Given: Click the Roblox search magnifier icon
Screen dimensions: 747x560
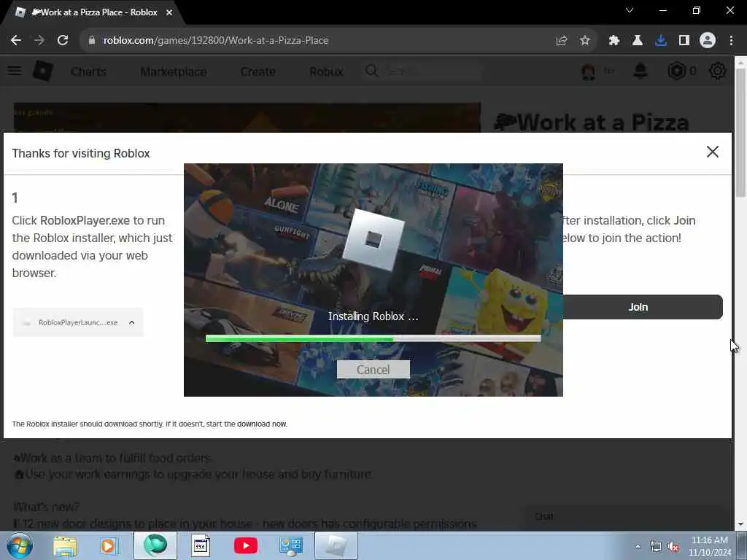Looking at the screenshot, I should (x=371, y=71).
